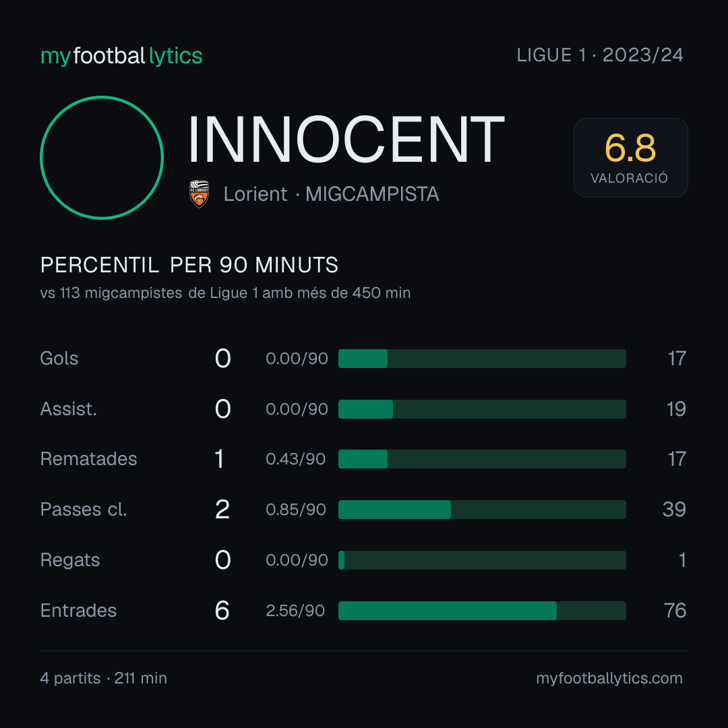Click the Passes cl. percentile bar
This screenshot has height=728, width=728.
coord(482,510)
